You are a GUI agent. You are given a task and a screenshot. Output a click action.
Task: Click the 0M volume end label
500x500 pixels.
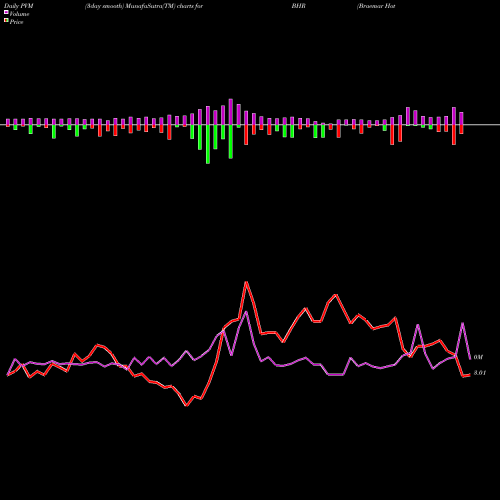click(x=478, y=357)
